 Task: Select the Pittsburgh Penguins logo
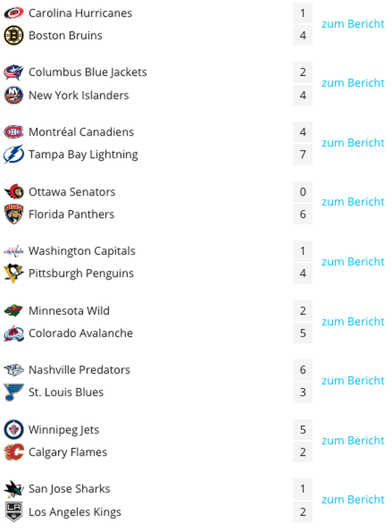tap(13, 273)
